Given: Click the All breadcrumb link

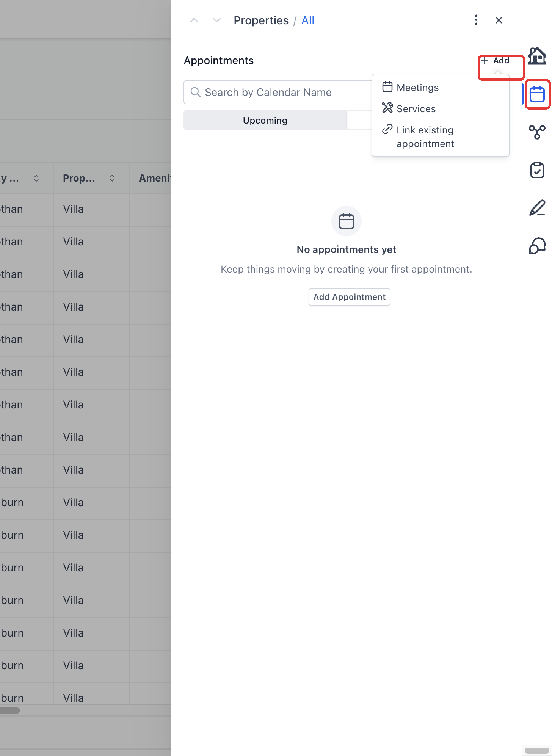Looking at the screenshot, I should point(308,20).
